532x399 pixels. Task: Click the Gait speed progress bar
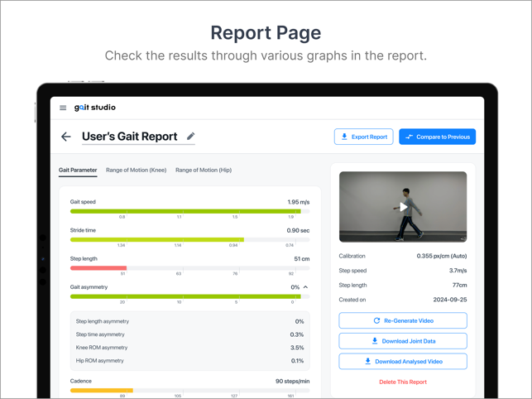pos(189,211)
